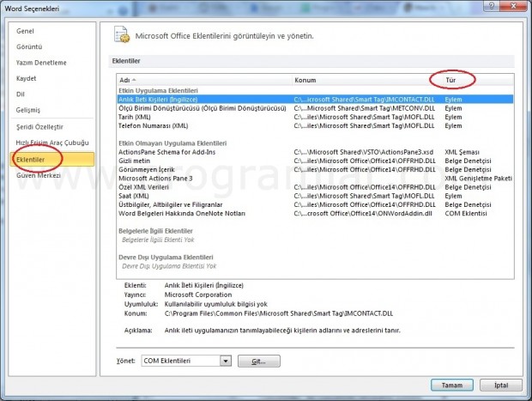This screenshot has height=401, width=532.
Task: Close the Word Seçenekleri dialog
Action: pyautogui.click(x=513, y=5)
